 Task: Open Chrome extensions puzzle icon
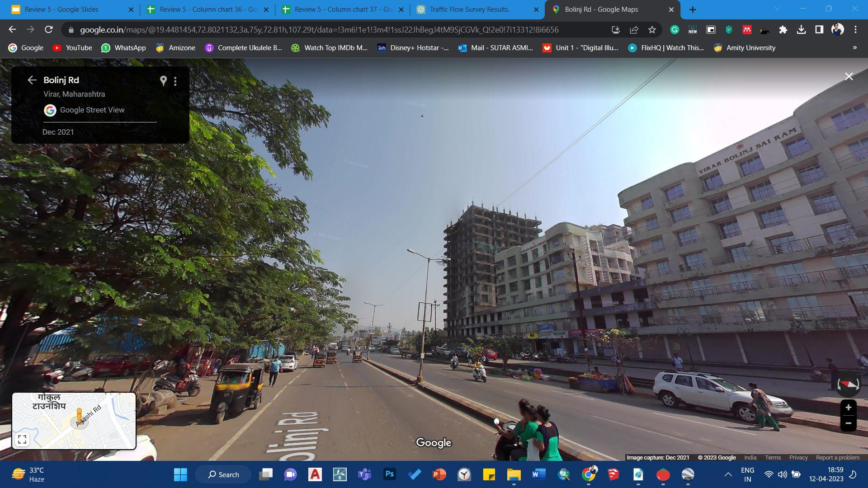[783, 30]
